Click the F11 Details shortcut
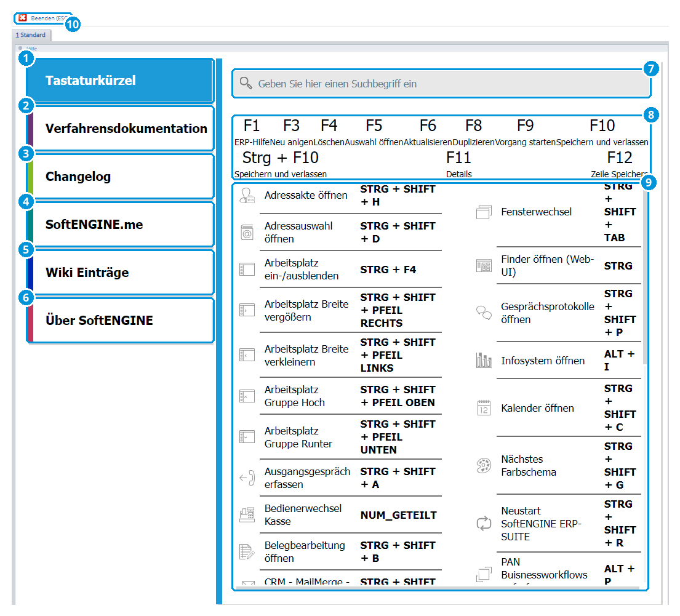 click(459, 165)
